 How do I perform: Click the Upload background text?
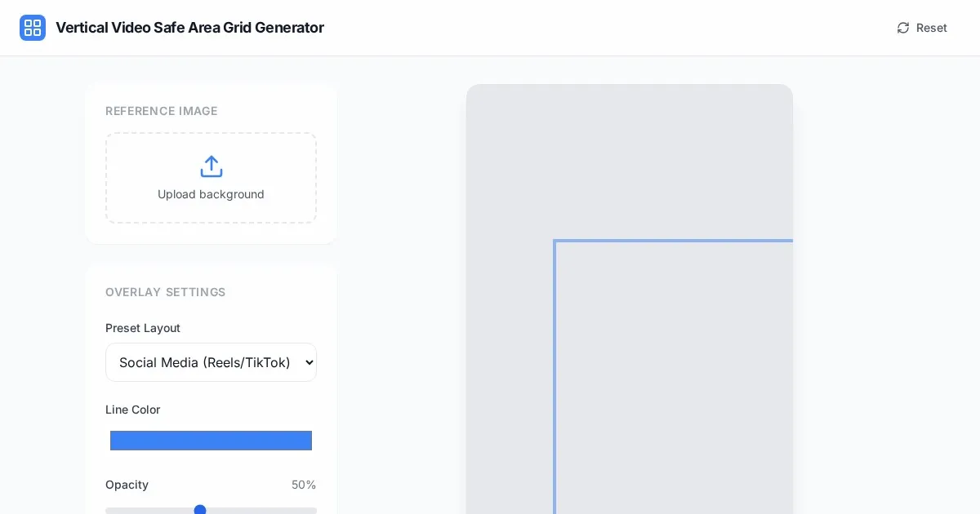pyautogui.click(x=211, y=194)
